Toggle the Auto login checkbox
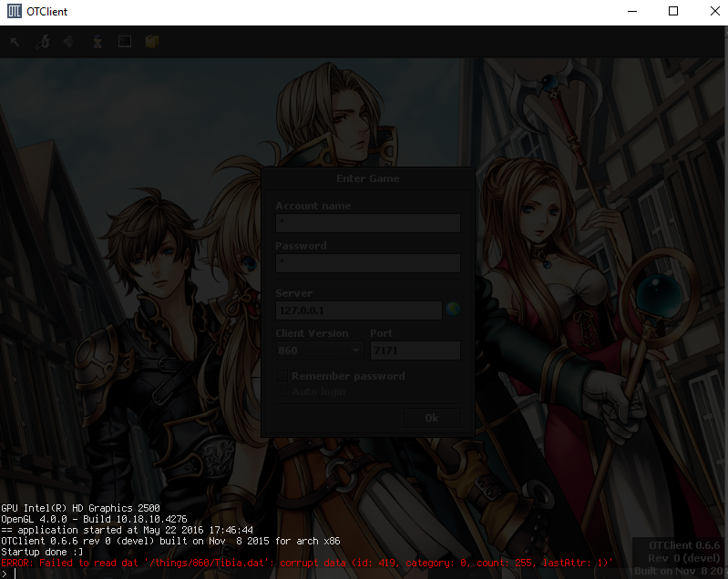Screen dimensions: 728x579 pos(282,391)
